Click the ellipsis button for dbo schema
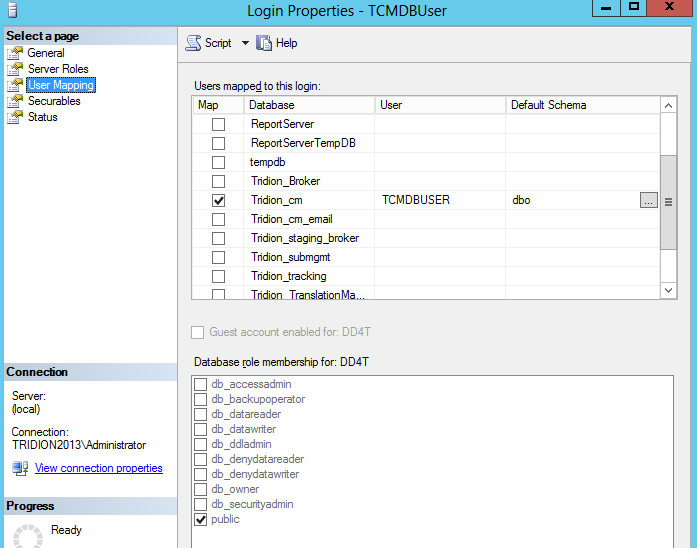The width and height of the screenshot is (697, 548). 648,200
